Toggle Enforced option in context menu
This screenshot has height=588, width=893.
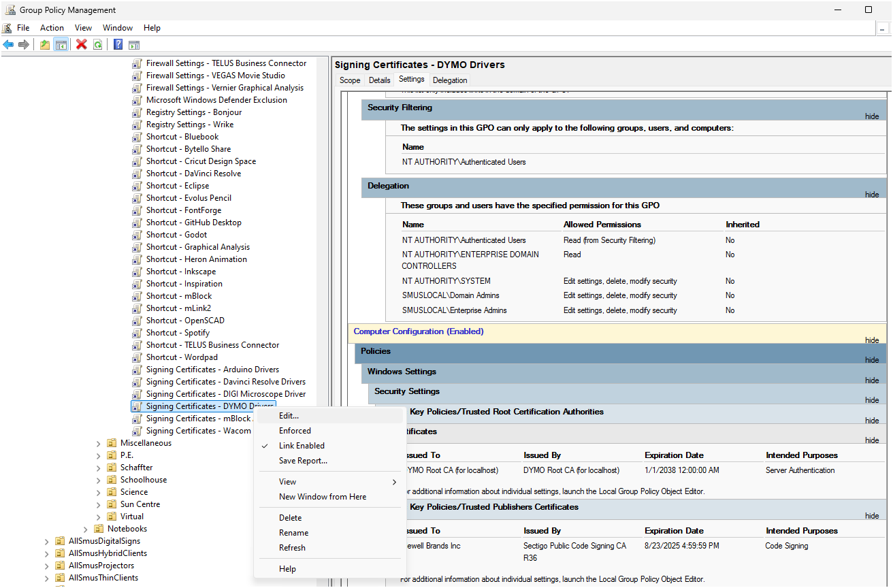(295, 431)
